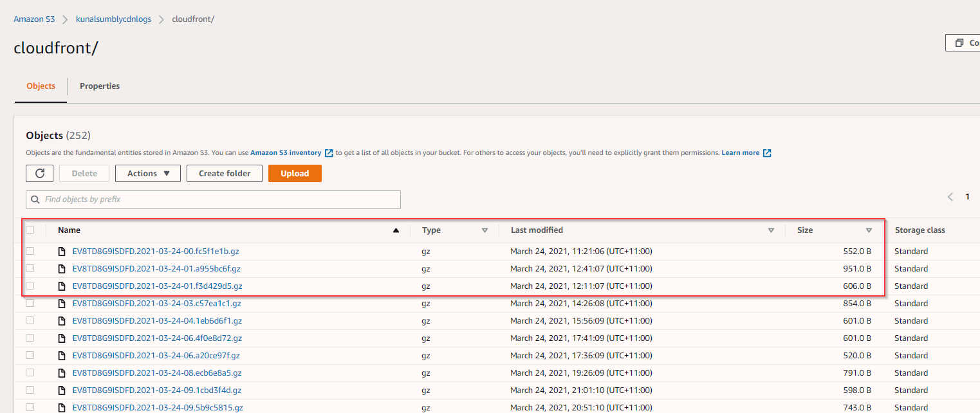Open the Actions dropdown
The image size is (980, 413).
(147, 173)
